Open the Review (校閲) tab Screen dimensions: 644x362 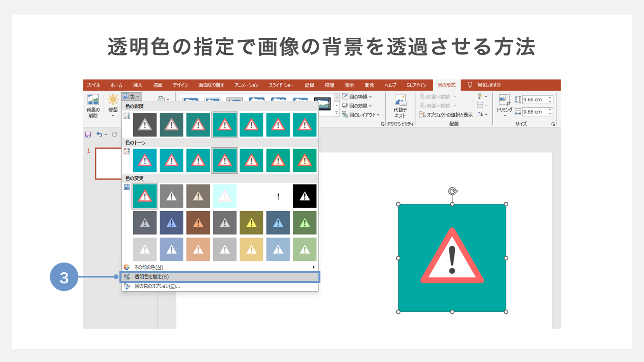click(329, 85)
